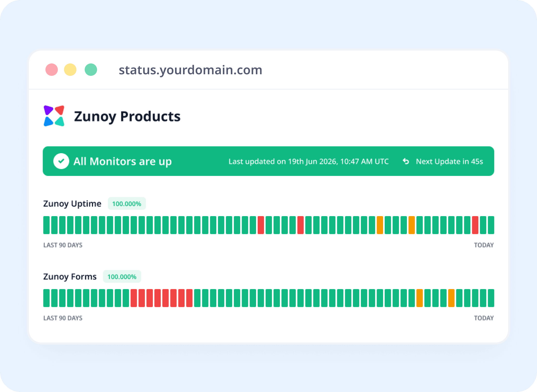
Task: Open the Zunoy Products heading
Action: point(127,117)
